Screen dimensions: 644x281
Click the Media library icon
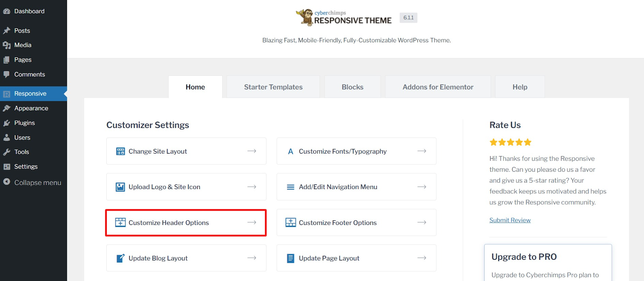pos(6,45)
